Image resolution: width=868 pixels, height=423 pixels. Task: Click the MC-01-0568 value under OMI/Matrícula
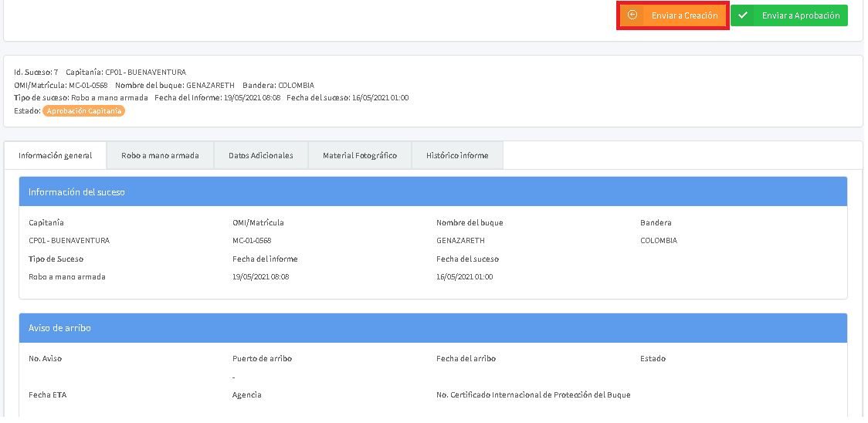[252, 241]
